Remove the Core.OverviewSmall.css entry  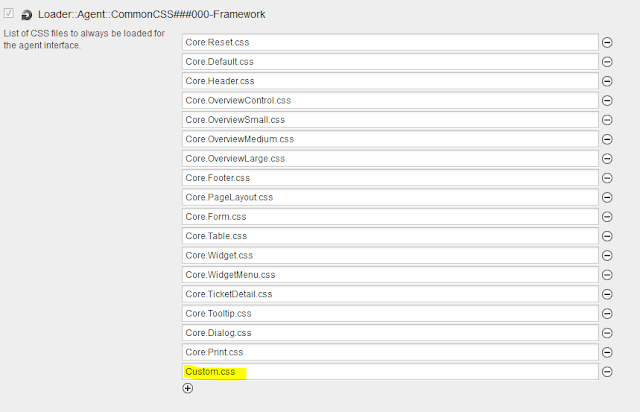pyautogui.click(x=607, y=120)
